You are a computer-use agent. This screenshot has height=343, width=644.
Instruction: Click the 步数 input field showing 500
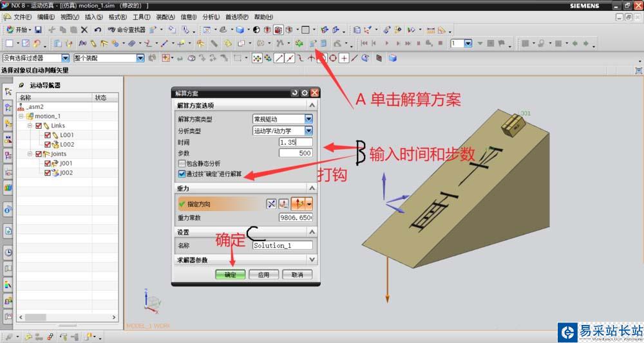[296, 153]
